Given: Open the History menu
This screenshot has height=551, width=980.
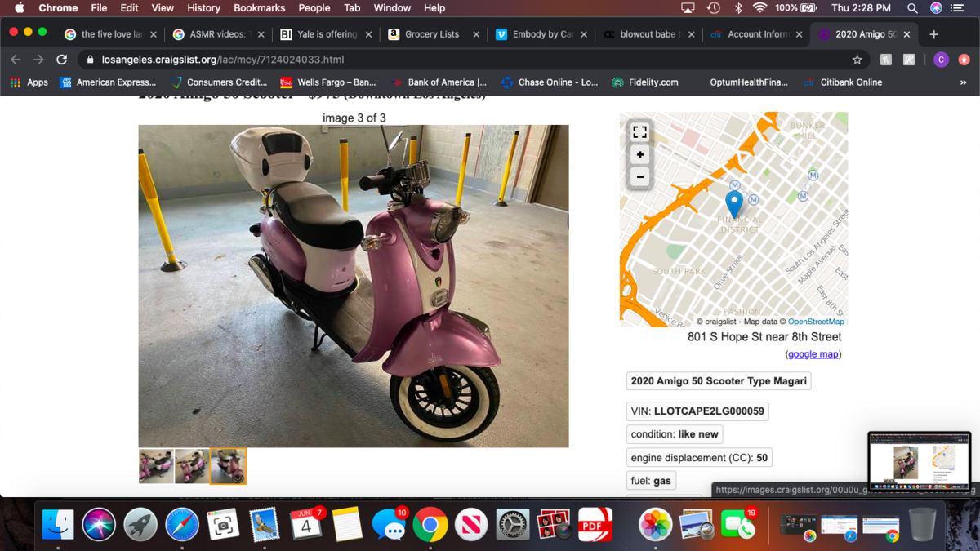Looking at the screenshot, I should [203, 8].
